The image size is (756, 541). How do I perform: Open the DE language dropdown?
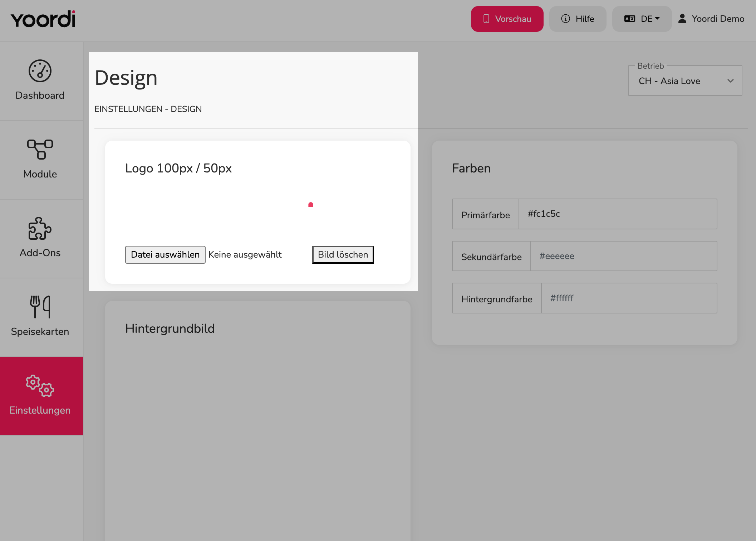pyautogui.click(x=642, y=19)
